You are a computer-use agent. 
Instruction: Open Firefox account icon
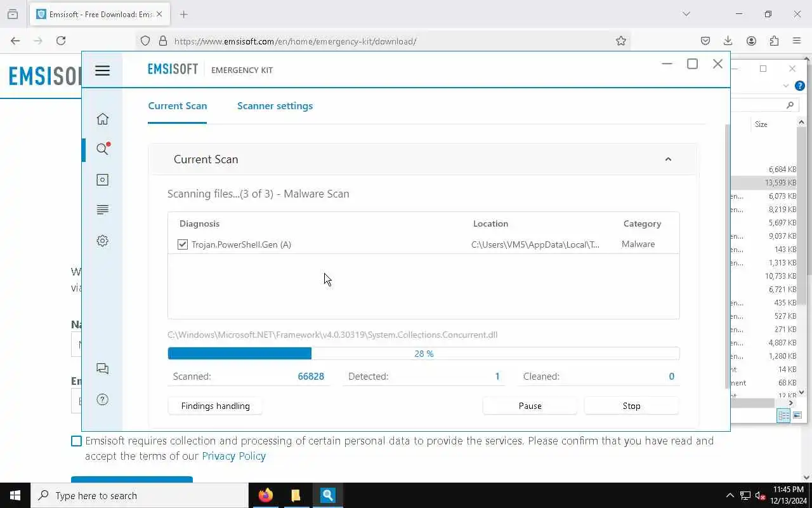tap(751, 41)
